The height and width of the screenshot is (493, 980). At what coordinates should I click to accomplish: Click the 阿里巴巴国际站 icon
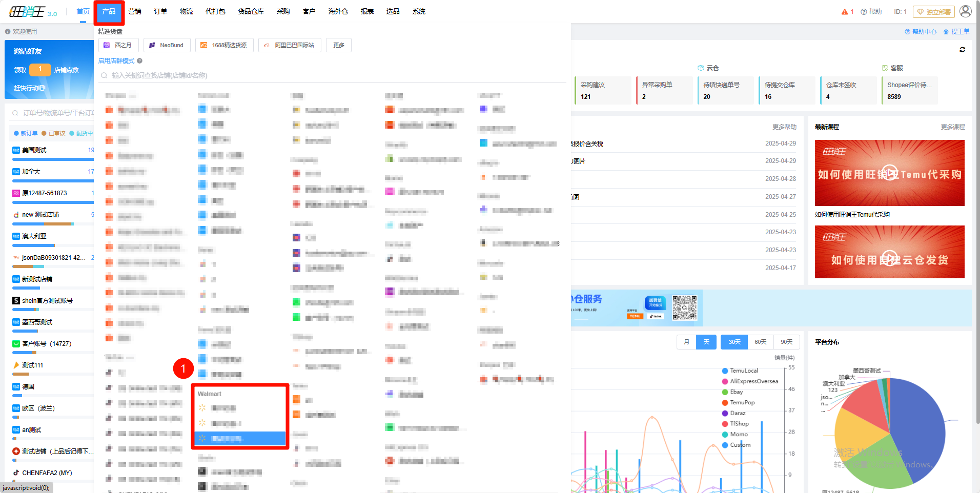coord(267,45)
